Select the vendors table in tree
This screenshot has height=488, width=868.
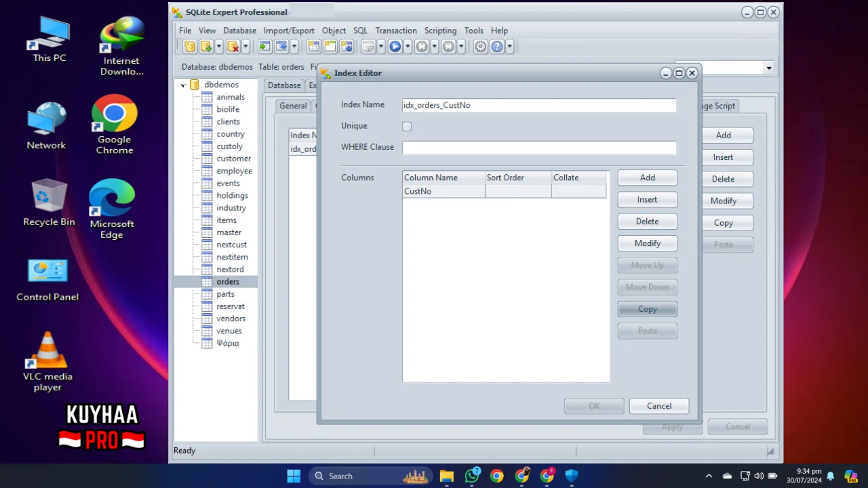point(231,319)
